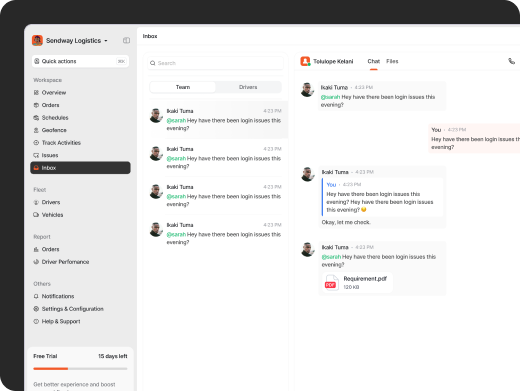Start a call with the phone icon

coord(511,61)
